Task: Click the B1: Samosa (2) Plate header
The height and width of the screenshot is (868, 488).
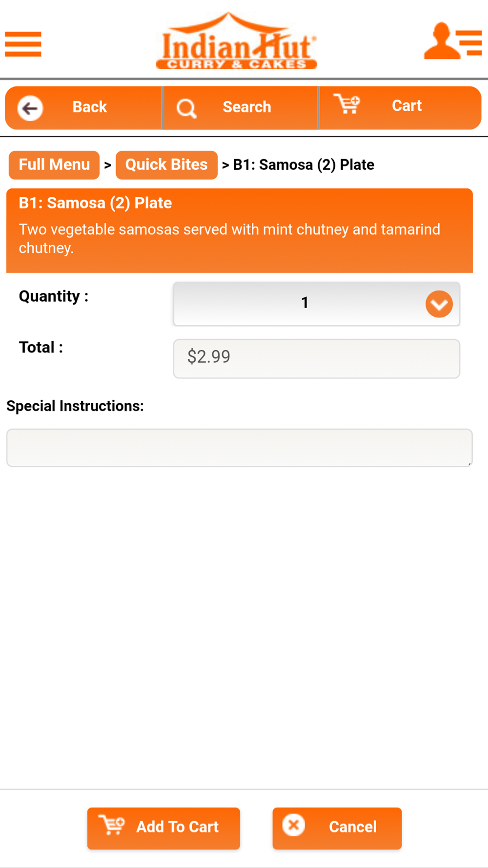Action: point(95,203)
